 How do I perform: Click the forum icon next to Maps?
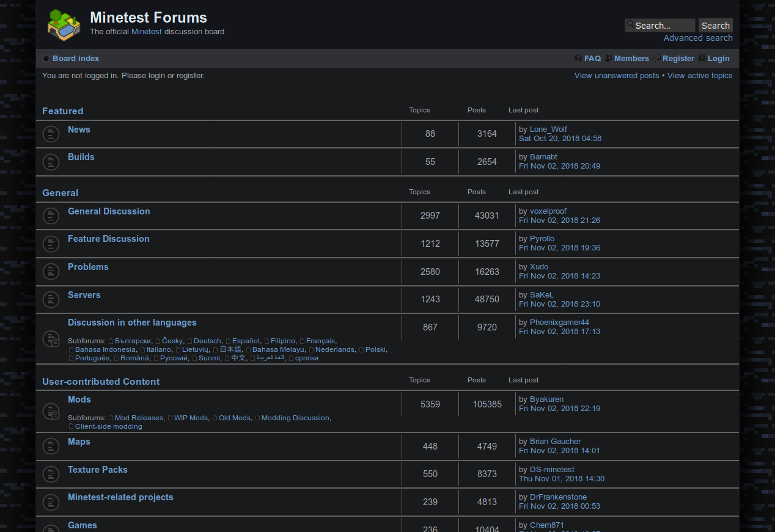tap(51, 446)
